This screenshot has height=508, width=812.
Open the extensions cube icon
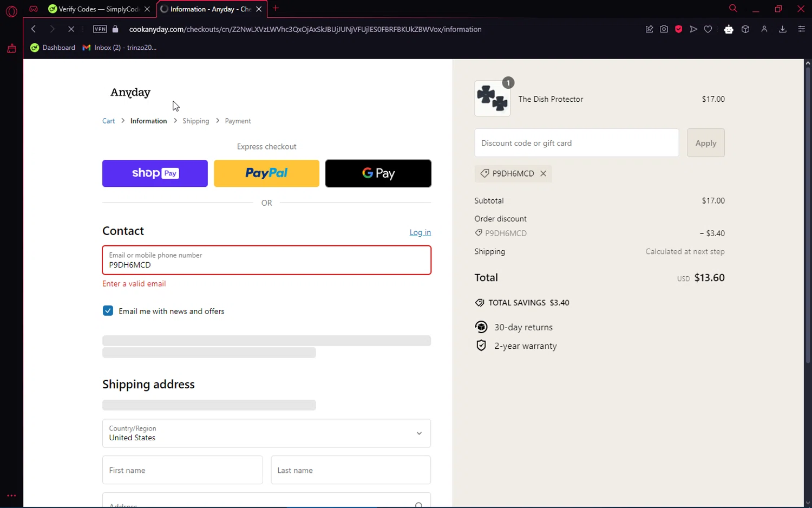coord(745,29)
